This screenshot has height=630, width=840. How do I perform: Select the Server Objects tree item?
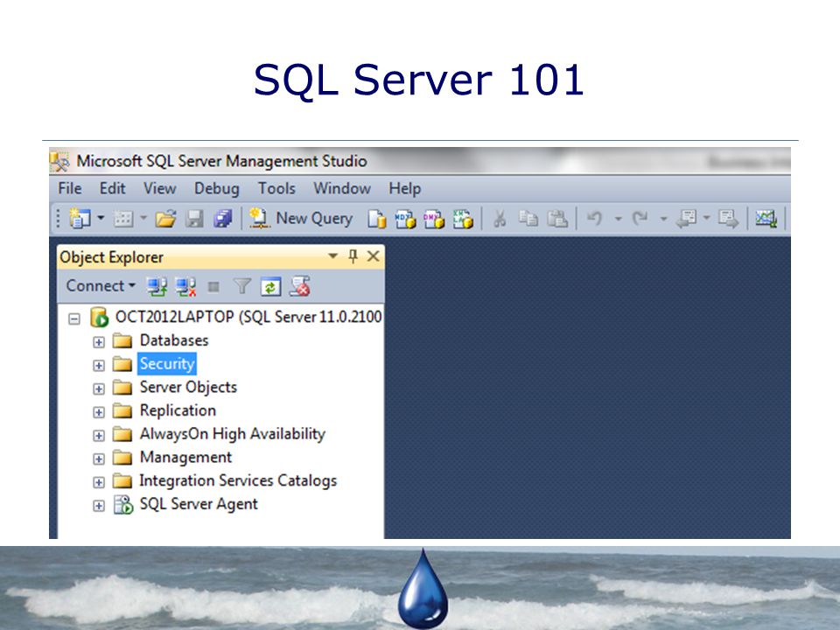coord(188,387)
